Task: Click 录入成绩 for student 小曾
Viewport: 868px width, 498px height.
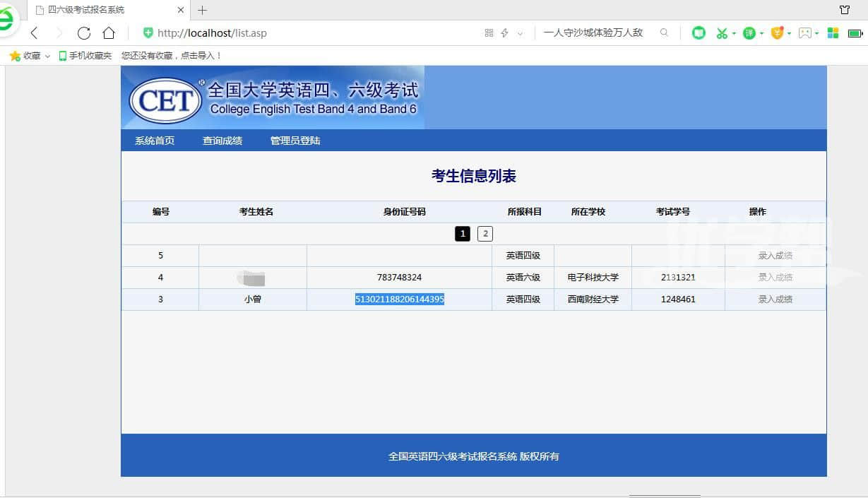Action: (775, 300)
